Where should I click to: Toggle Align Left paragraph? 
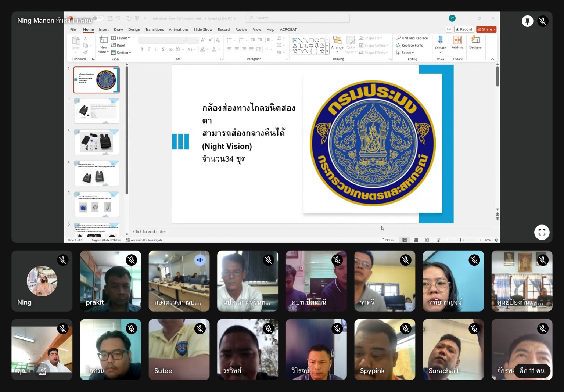pos(229,49)
